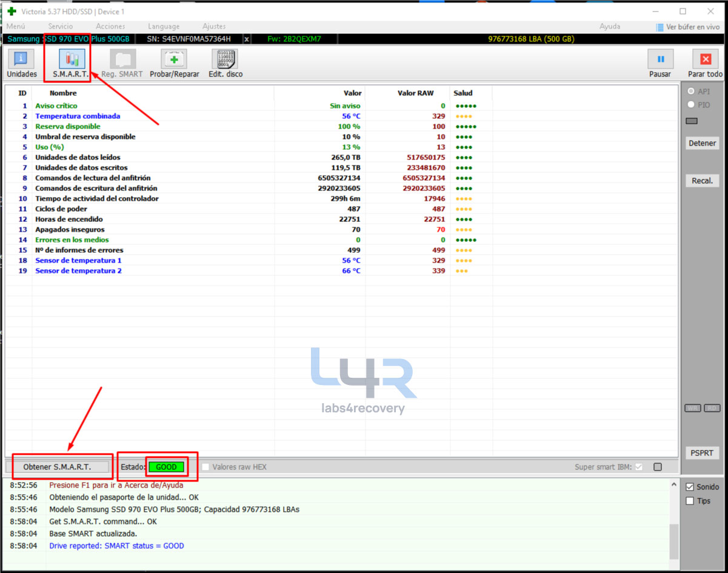728x573 pixels.
Task: Click the Fw: 2B2QEXM7 firmware label
Action: [294, 39]
